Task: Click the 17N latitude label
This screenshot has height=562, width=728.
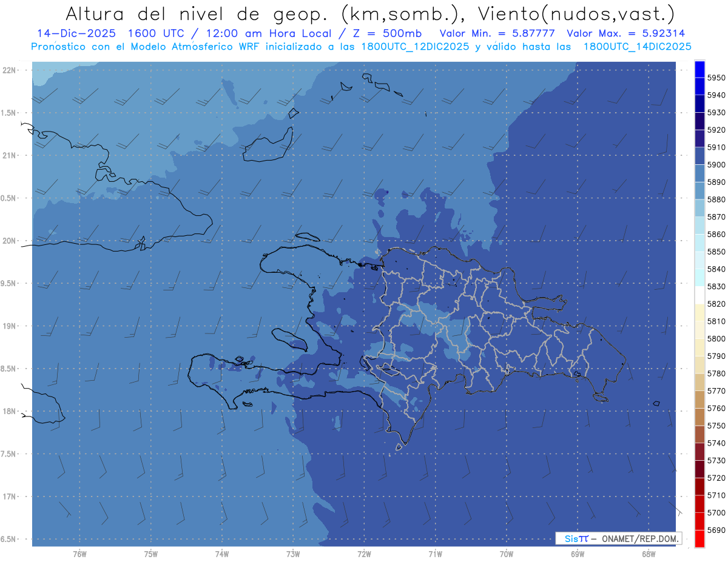Action: click(10, 497)
